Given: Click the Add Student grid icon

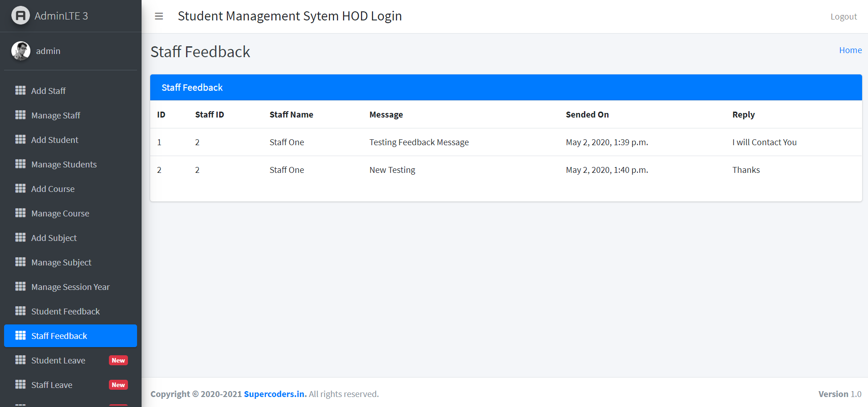Looking at the screenshot, I should (x=20, y=139).
